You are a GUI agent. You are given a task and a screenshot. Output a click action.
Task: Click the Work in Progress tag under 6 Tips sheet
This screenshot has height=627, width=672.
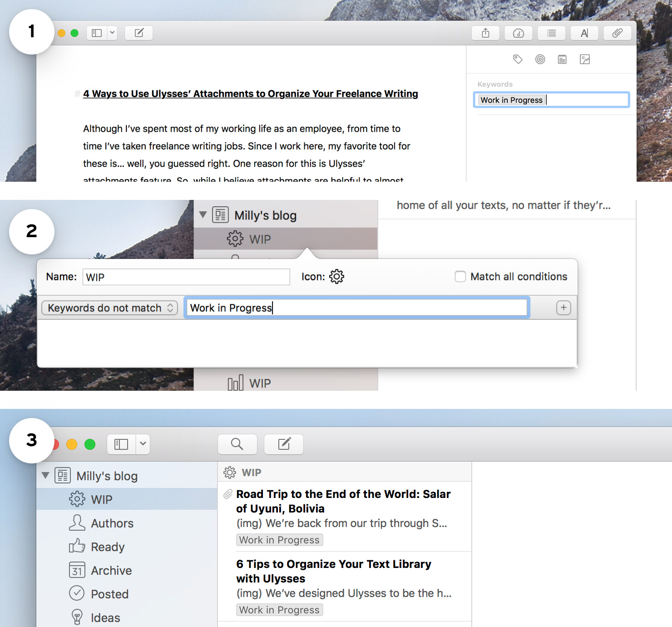[279, 610]
